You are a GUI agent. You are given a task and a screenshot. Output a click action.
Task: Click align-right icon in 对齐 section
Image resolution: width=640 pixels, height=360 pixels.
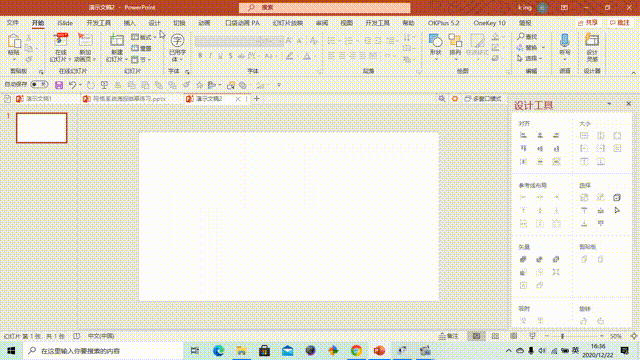click(556, 136)
